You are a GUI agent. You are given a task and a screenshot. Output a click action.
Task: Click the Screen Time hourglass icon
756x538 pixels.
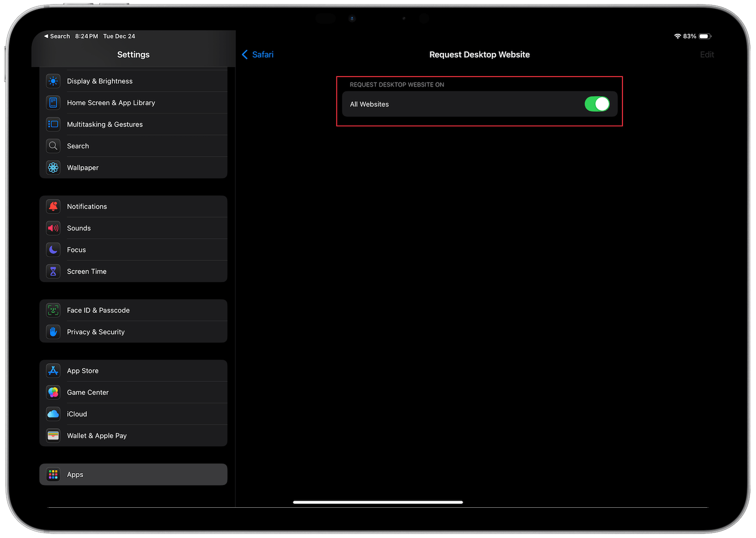53,271
